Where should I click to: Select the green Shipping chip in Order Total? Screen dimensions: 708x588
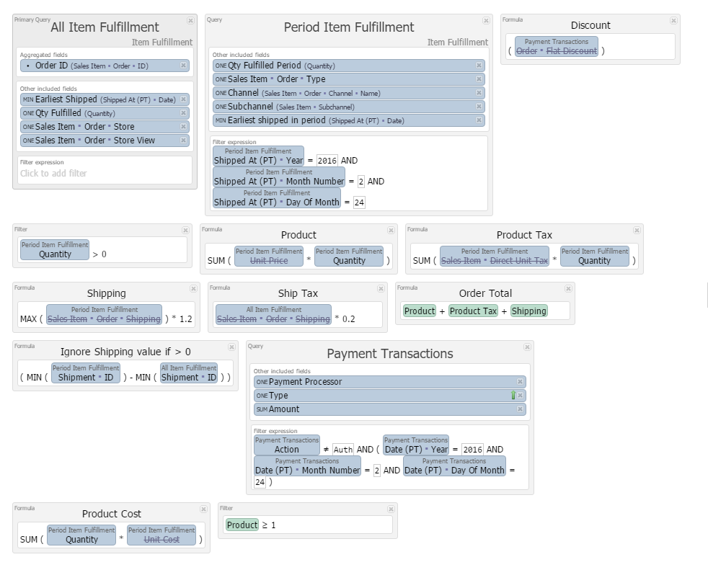[528, 311]
